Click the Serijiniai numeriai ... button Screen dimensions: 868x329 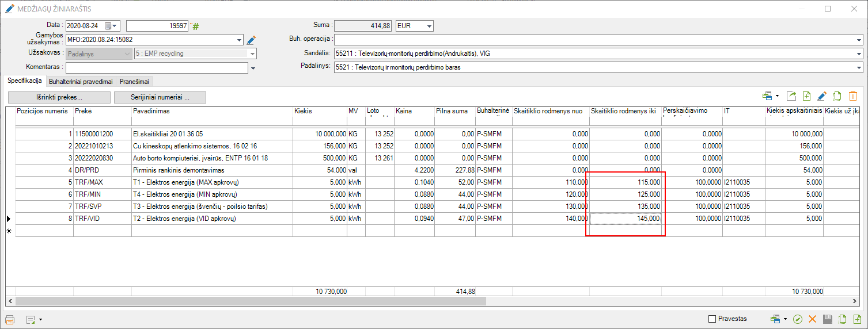[x=160, y=97]
